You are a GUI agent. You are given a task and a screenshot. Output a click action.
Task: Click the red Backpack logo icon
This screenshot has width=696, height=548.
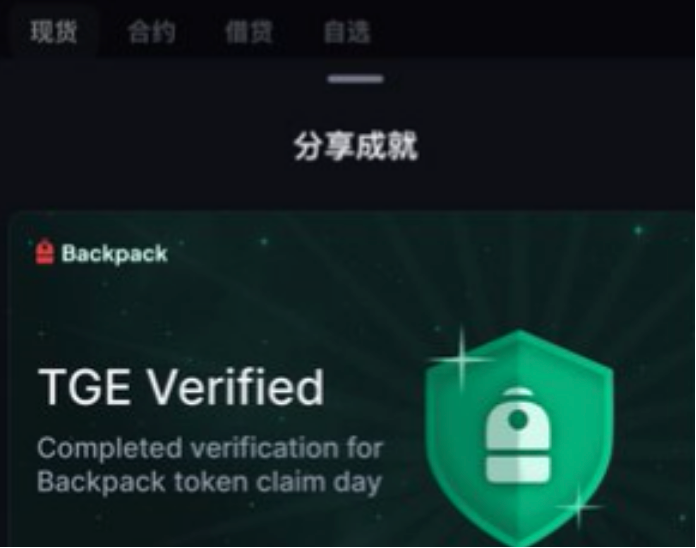click(x=45, y=252)
